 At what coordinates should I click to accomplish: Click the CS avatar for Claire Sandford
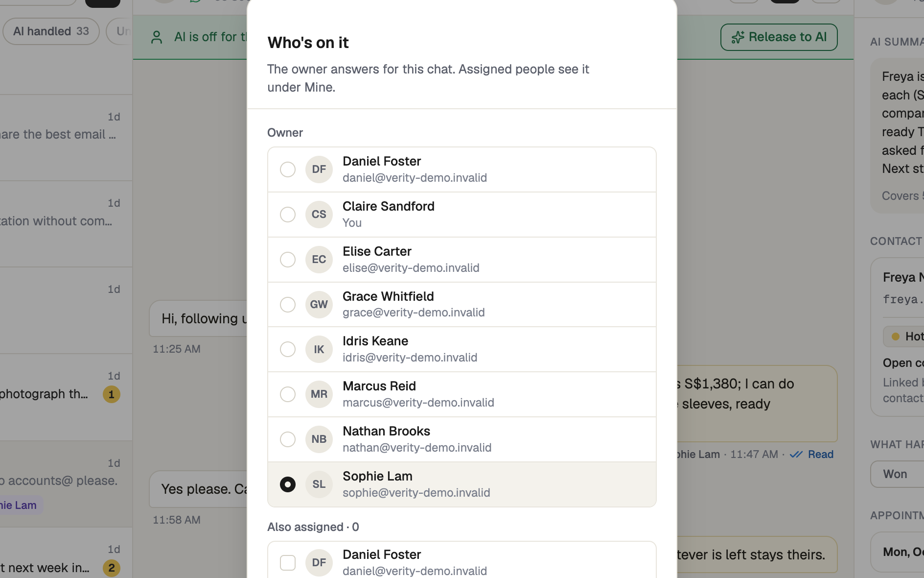[x=319, y=215]
